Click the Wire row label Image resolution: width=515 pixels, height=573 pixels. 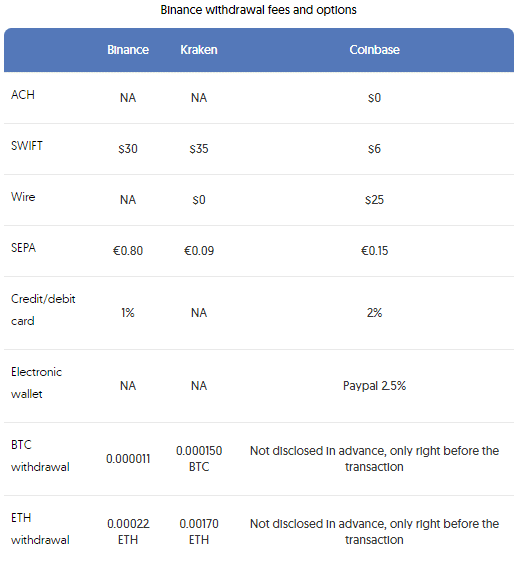point(23,197)
